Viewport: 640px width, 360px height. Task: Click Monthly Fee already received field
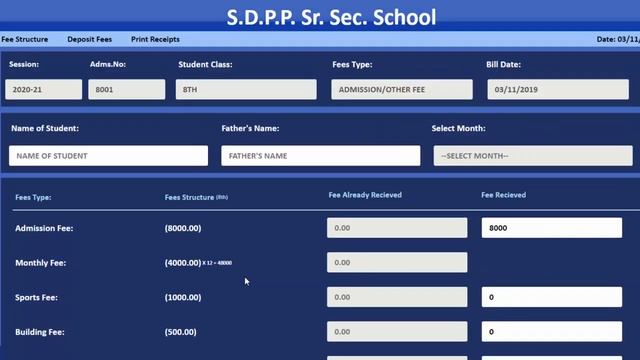[x=397, y=262]
